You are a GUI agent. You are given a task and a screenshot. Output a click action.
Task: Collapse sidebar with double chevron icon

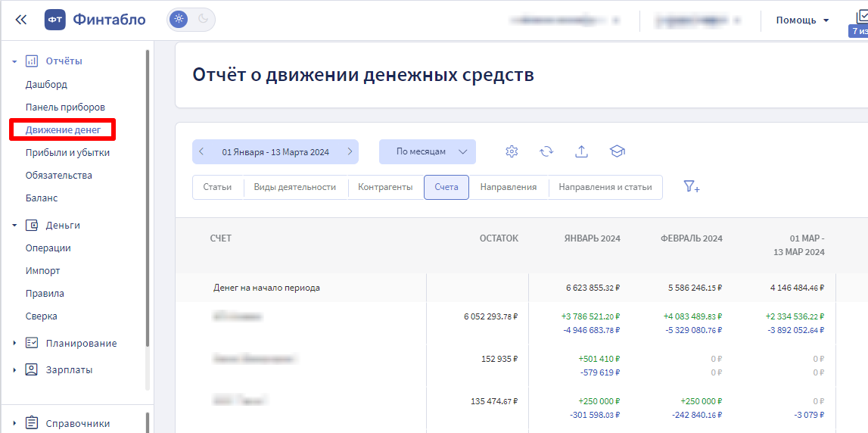click(21, 20)
